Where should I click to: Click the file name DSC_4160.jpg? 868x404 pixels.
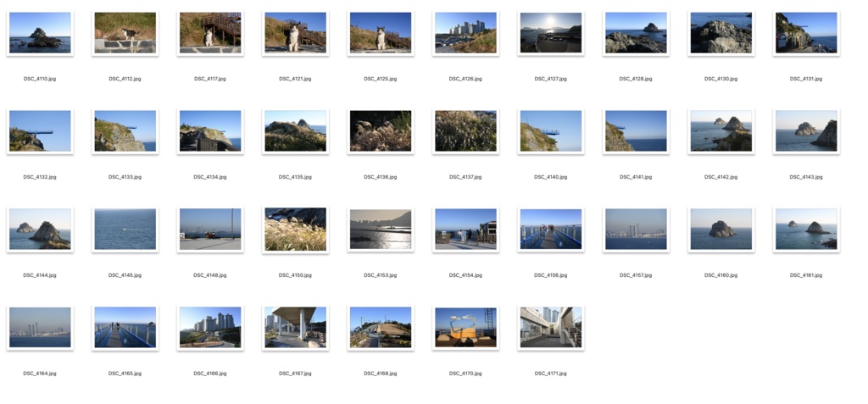point(721,275)
